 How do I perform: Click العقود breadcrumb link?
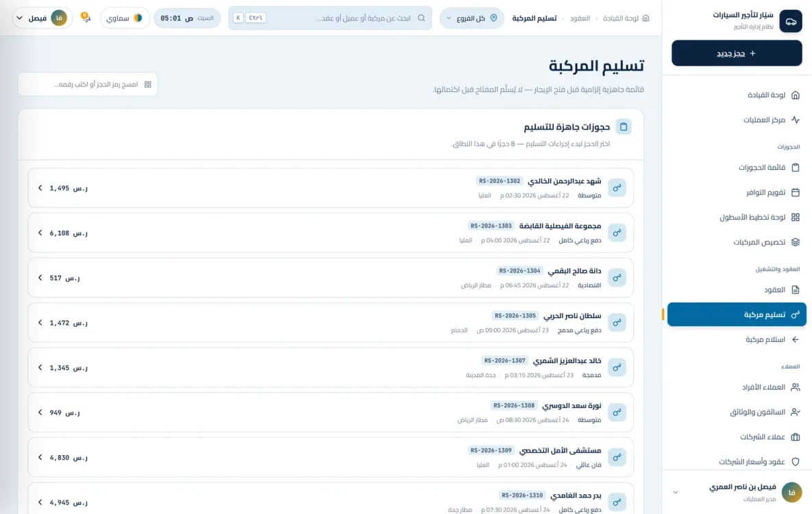580,18
